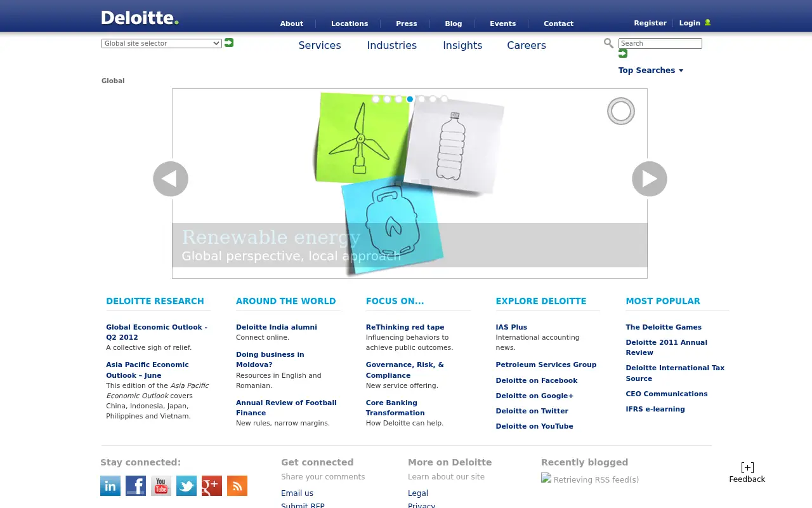This screenshot has height=508, width=812.
Task: Open the Facebook social icon
Action: 136,486
